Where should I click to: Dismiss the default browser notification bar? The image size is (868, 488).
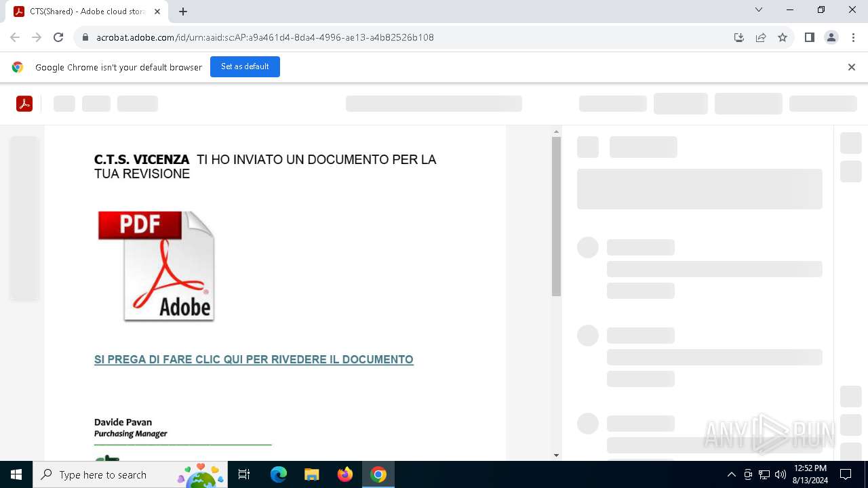point(851,67)
